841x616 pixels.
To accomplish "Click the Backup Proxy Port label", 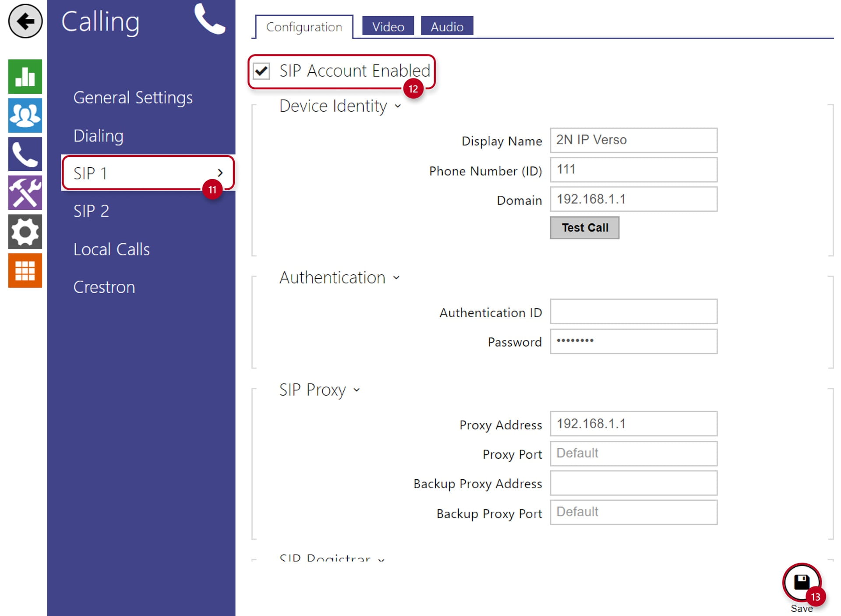I will [489, 514].
